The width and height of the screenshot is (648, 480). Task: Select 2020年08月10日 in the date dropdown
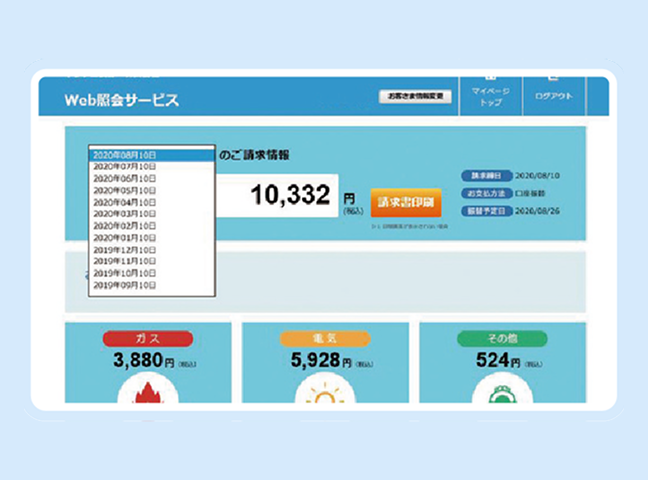click(152, 155)
